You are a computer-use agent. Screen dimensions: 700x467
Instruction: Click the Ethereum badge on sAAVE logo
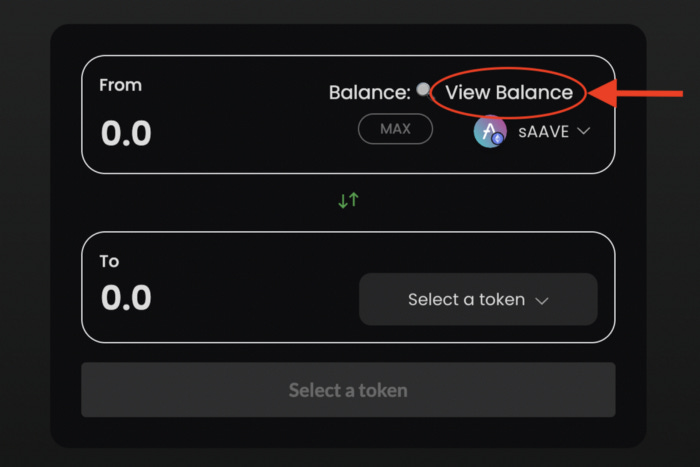[x=497, y=139]
